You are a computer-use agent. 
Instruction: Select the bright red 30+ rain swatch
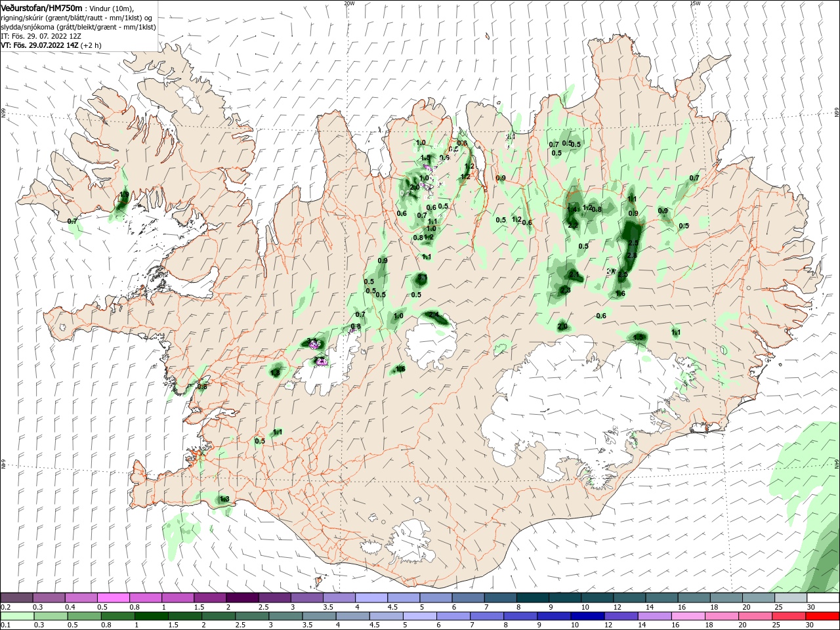[822, 616]
